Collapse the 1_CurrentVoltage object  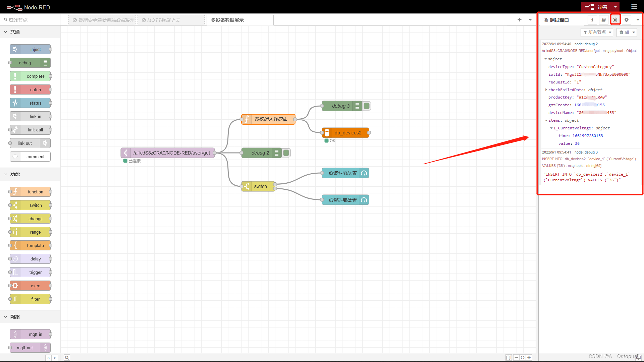551,128
